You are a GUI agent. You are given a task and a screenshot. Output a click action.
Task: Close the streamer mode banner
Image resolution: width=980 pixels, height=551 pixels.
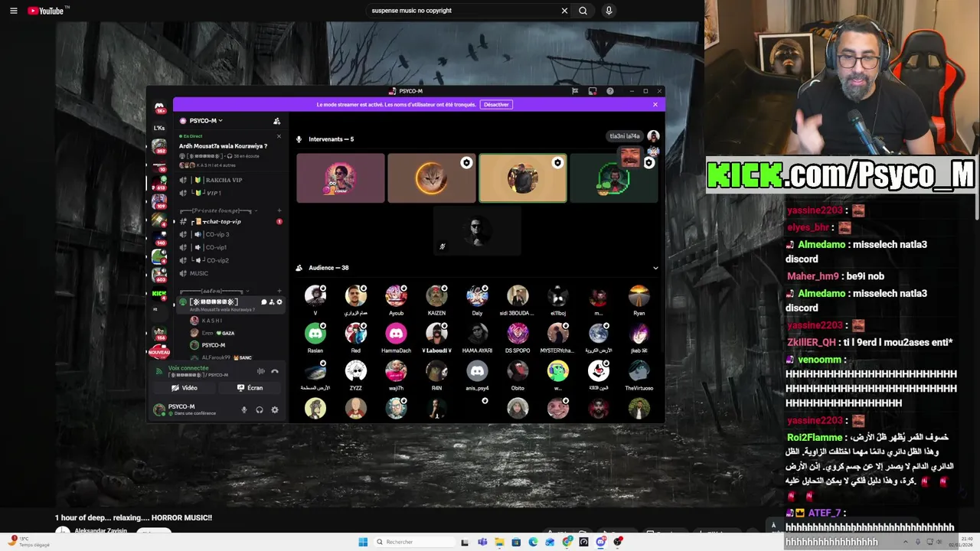click(x=655, y=105)
